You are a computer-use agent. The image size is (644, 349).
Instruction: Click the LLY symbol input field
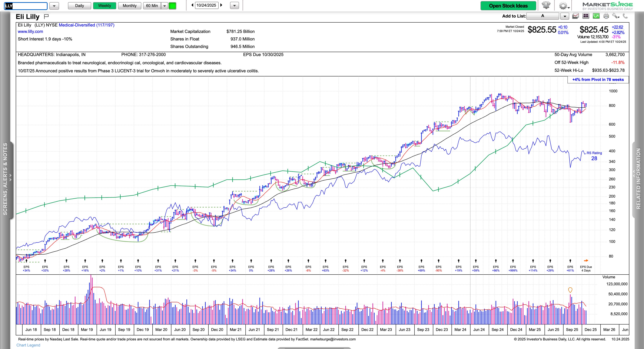[26, 6]
